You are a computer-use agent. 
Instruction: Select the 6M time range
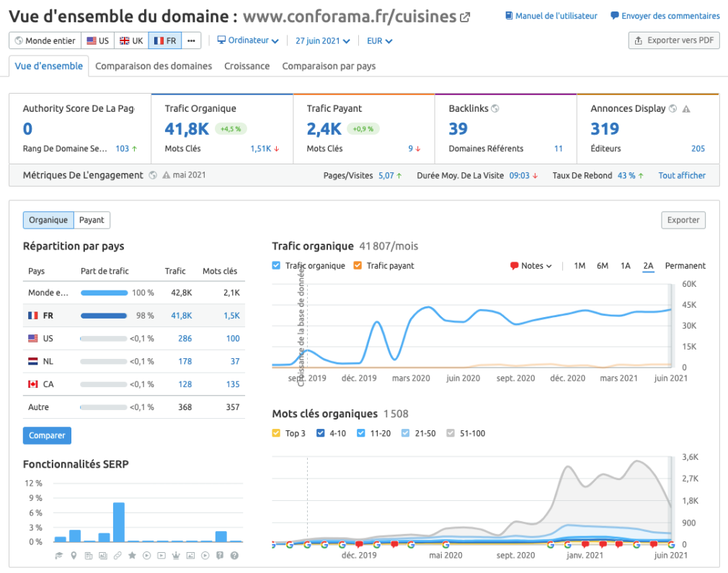point(603,266)
